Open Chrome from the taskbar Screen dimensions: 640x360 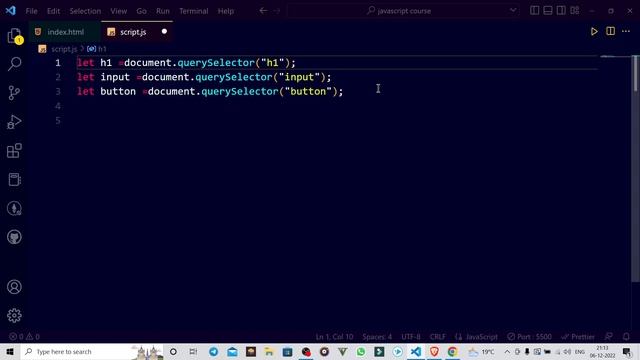453,351
